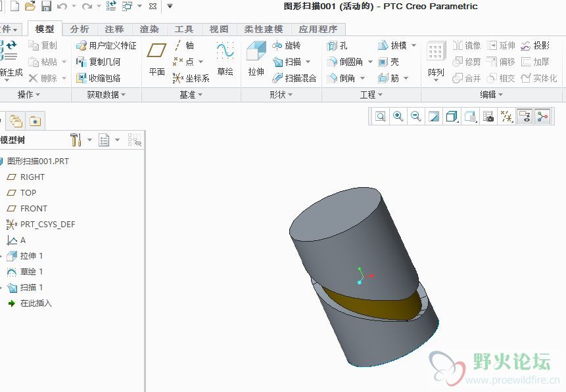The width and height of the screenshot is (566, 392).
Task: Click the New file icon
Action: tap(14, 6)
